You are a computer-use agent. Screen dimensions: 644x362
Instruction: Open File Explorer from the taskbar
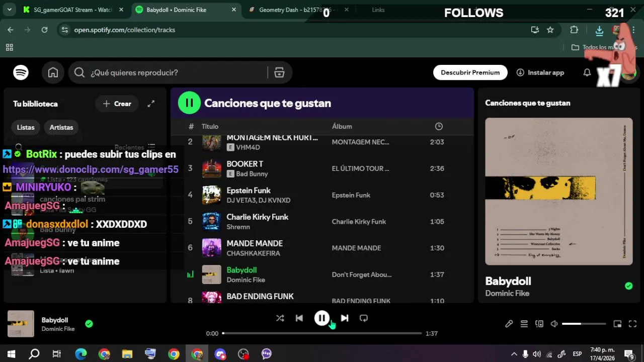point(127,354)
